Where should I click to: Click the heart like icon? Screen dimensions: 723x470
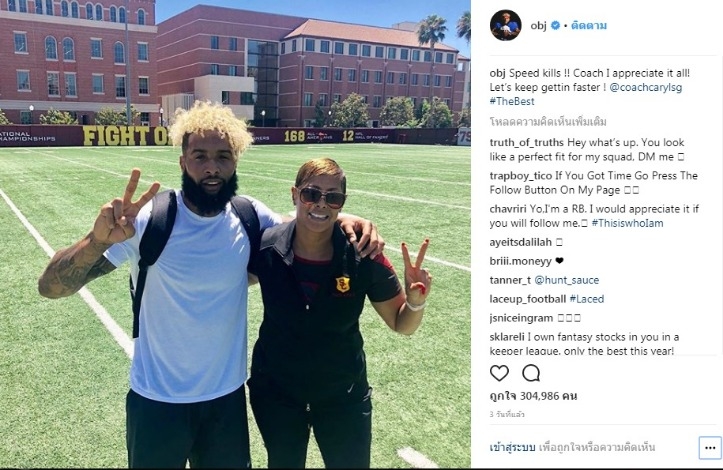pyautogui.click(x=499, y=373)
